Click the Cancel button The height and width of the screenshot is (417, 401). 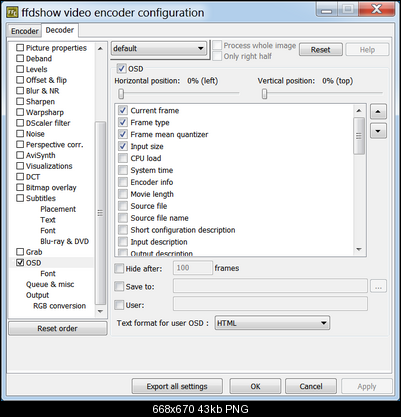(x=311, y=386)
